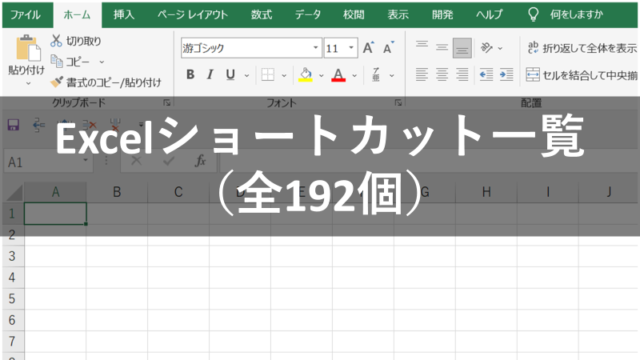Image resolution: width=640 pixels, height=360 pixels.
Task: Select the bottom align icon
Action: coord(462,48)
